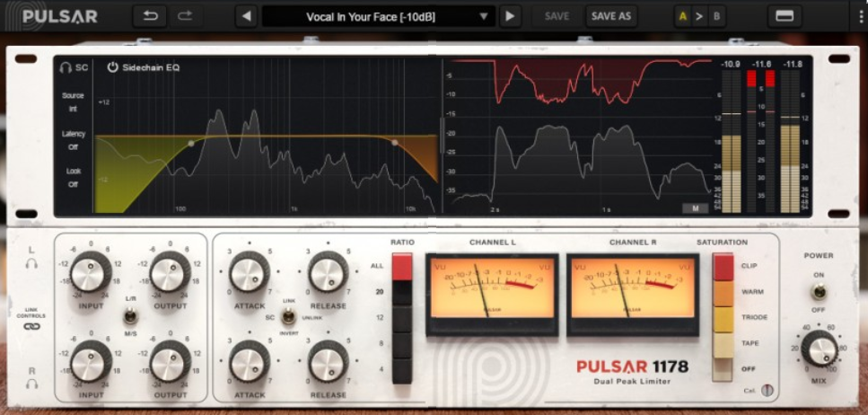Click the M button in history graph
Viewport: 868px width, 415px height.
point(696,208)
